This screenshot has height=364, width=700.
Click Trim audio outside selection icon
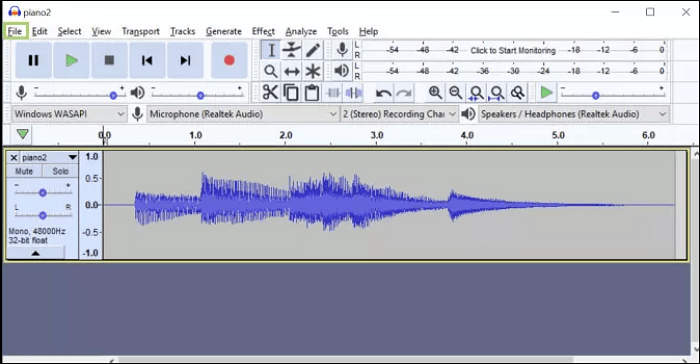tap(333, 92)
